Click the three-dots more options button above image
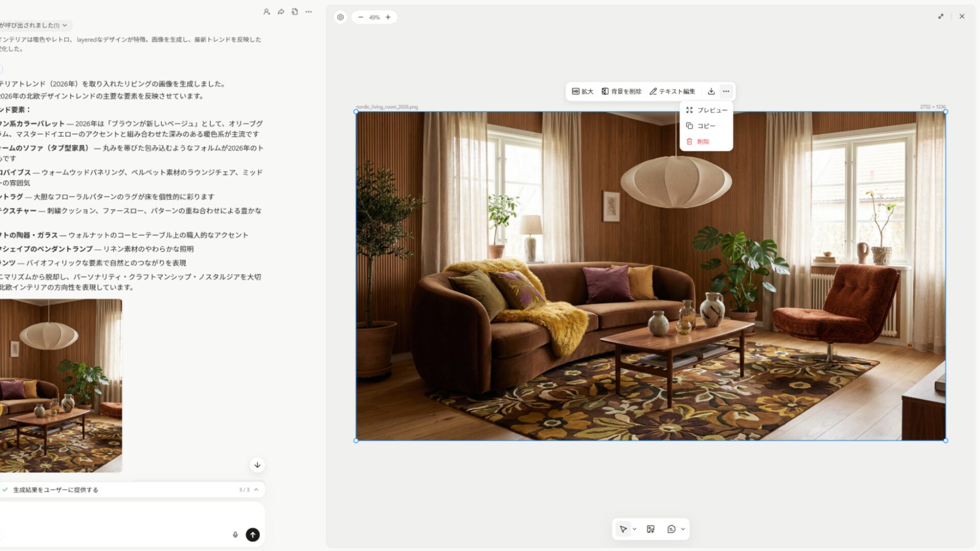Screen dimensions: 980x551 (726, 91)
